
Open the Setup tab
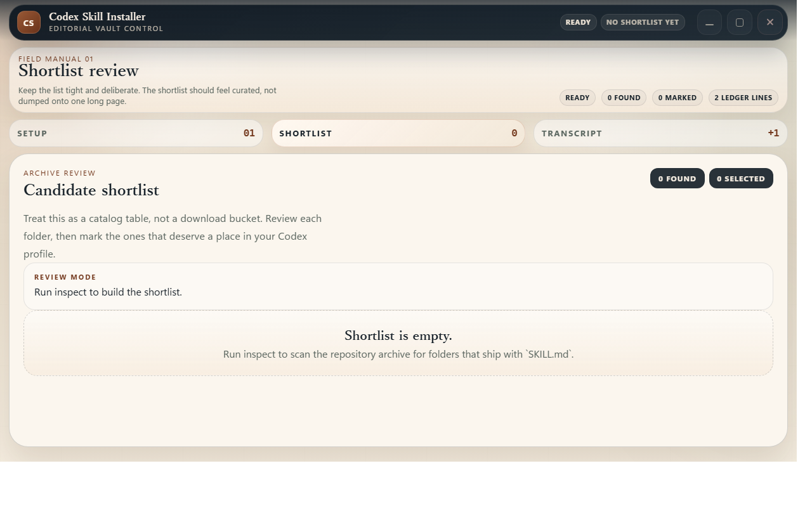[136, 133]
